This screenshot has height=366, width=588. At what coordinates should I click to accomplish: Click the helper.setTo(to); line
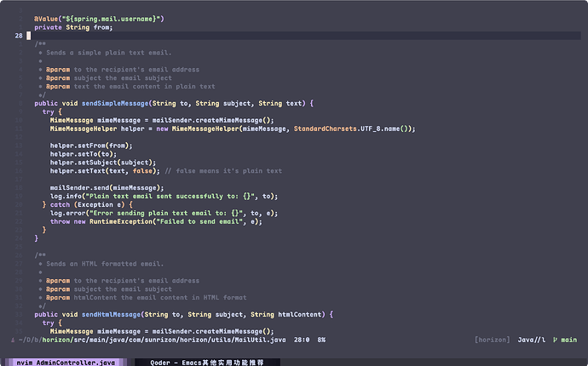84,154
